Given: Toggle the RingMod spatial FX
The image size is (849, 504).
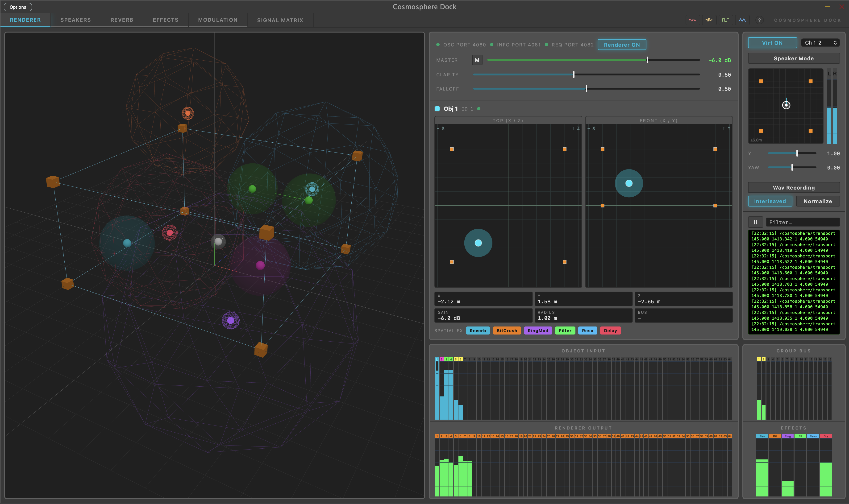Looking at the screenshot, I should coord(538,331).
